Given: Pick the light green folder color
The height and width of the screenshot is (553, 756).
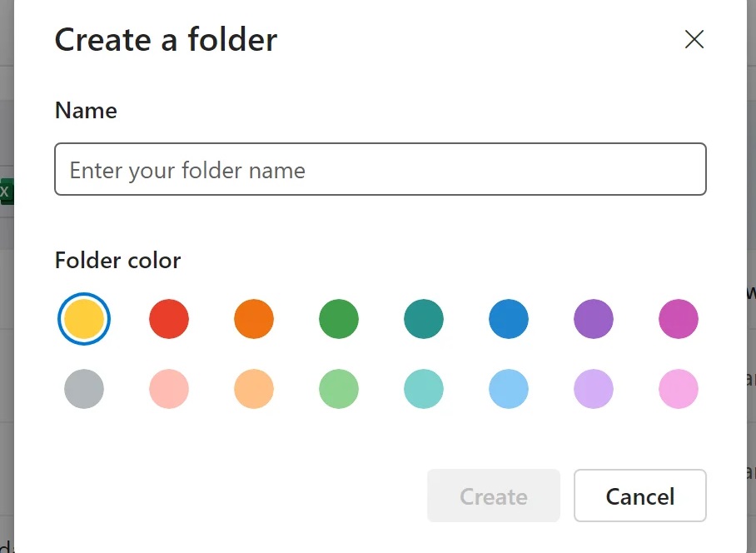Looking at the screenshot, I should click(x=339, y=389).
